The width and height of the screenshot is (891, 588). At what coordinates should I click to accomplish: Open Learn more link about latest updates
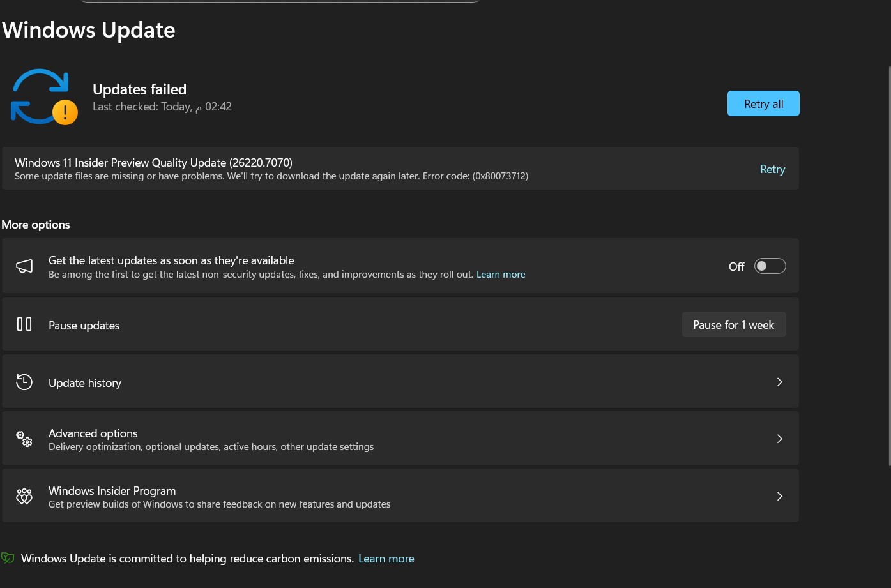(x=501, y=275)
